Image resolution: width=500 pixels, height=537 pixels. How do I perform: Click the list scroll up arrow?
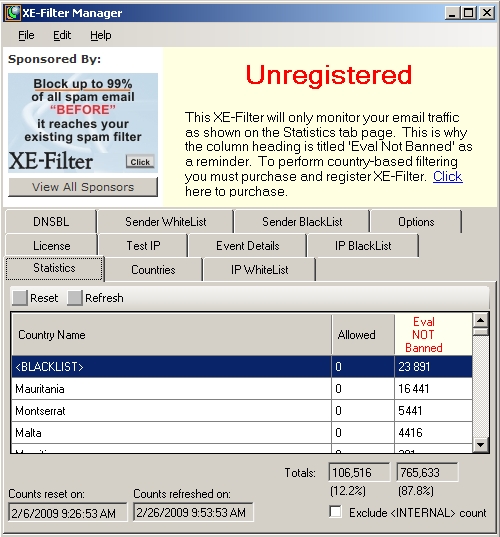click(x=480, y=320)
